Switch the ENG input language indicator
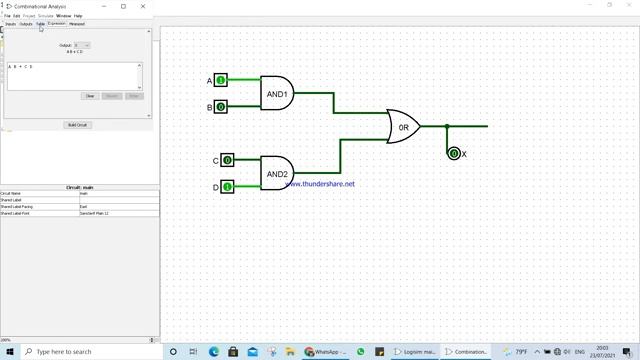The image size is (640, 360). (580, 351)
